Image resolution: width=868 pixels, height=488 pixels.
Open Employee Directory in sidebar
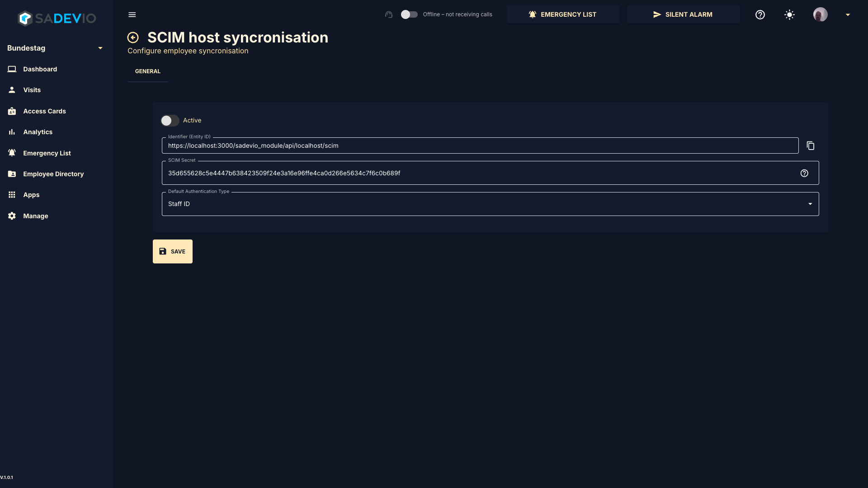(x=53, y=174)
